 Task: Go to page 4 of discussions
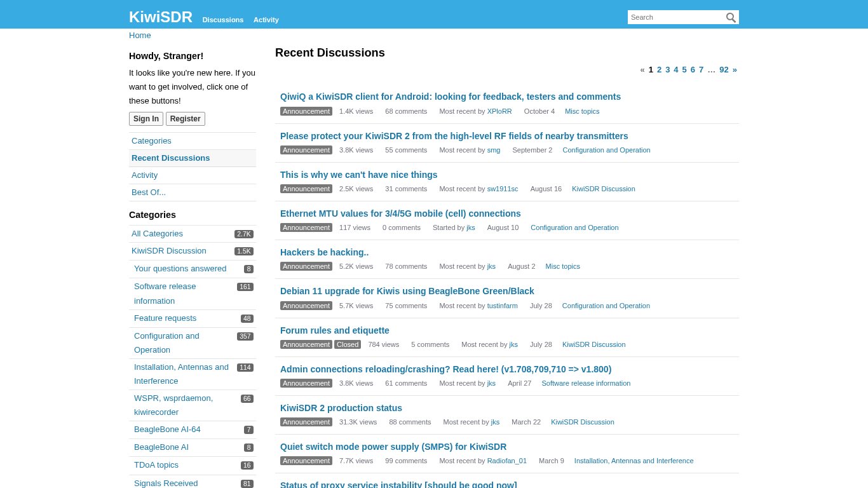676,70
